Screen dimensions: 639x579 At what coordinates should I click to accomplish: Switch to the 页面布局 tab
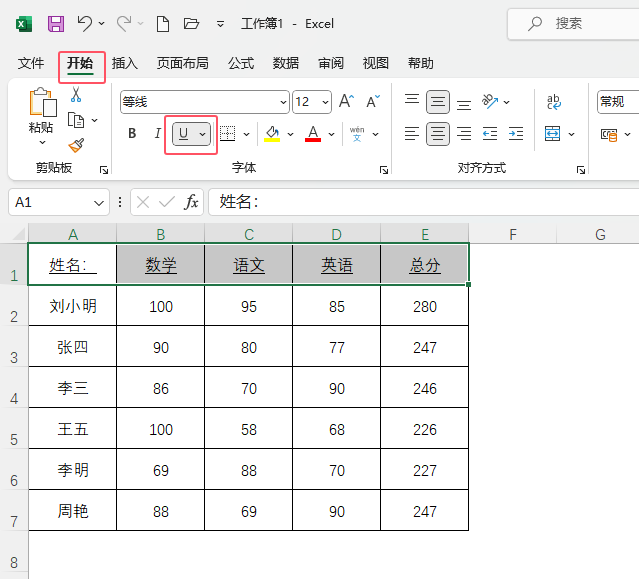pos(183,63)
